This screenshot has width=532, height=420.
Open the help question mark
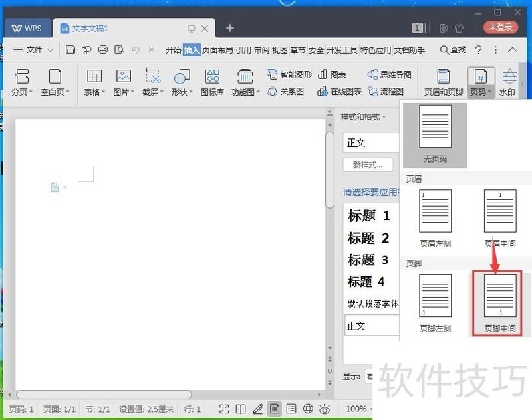[478, 50]
